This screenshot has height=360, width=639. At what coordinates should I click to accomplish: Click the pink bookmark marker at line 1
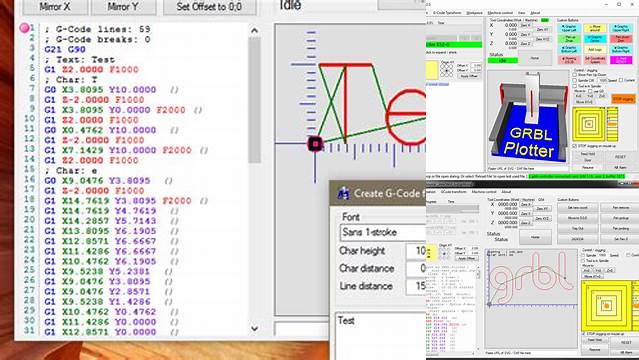pyautogui.click(x=24, y=28)
